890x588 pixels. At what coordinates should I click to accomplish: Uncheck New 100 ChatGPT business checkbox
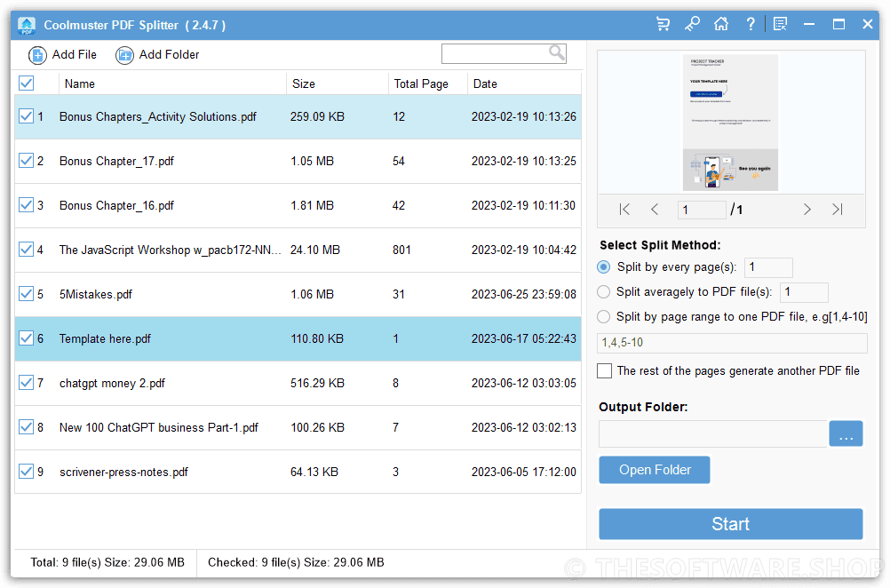coord(26,427)
